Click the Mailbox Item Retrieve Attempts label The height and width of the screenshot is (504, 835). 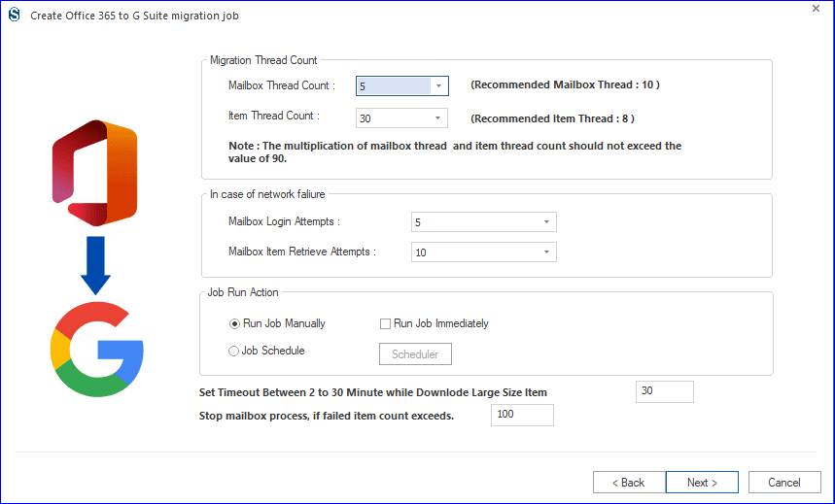click(302, 252)
